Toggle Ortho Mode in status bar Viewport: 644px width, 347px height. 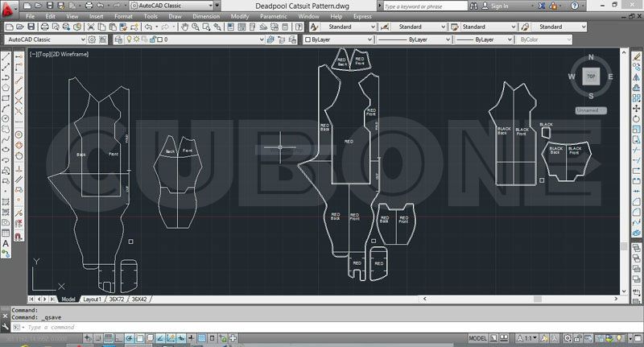118,338
